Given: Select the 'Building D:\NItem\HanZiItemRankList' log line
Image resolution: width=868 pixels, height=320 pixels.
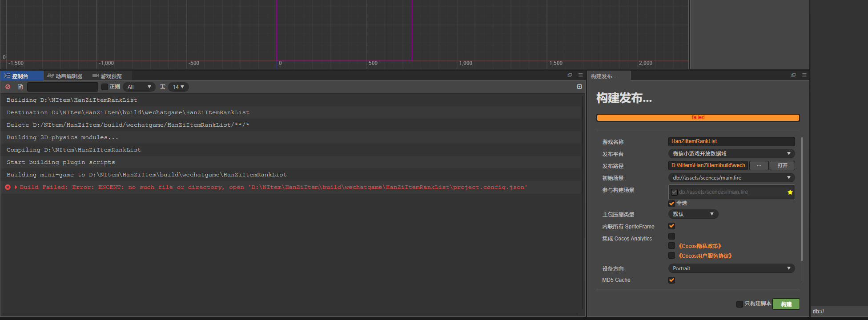Looking at the screenshot, I should click(291, 100).
